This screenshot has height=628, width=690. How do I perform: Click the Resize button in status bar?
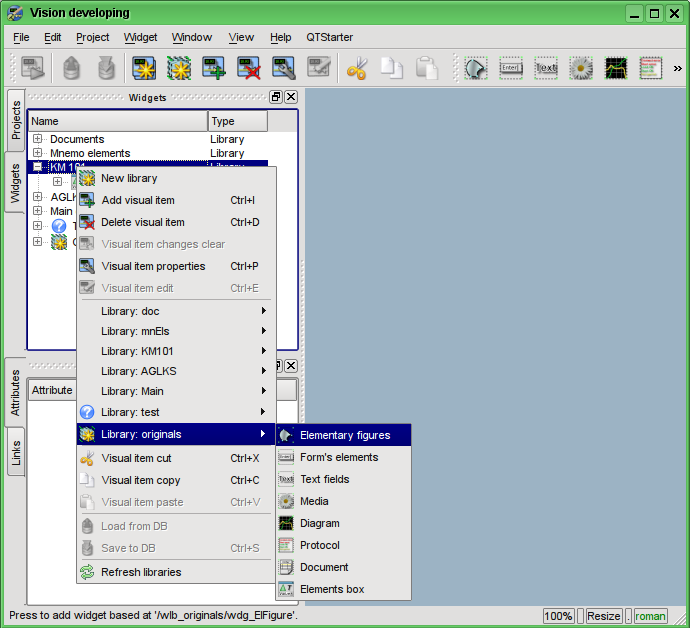[x=604, y=616]
